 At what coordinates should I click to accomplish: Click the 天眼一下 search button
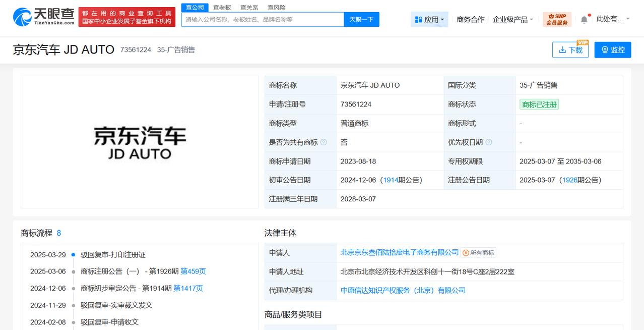point(361,19)
